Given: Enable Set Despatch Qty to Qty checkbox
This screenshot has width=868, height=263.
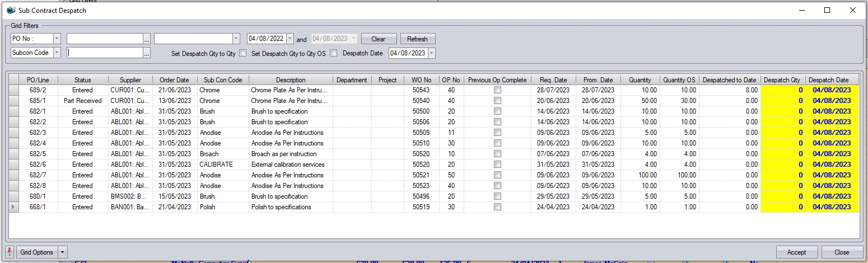Looking at the screenshot, I should (242, 54).
